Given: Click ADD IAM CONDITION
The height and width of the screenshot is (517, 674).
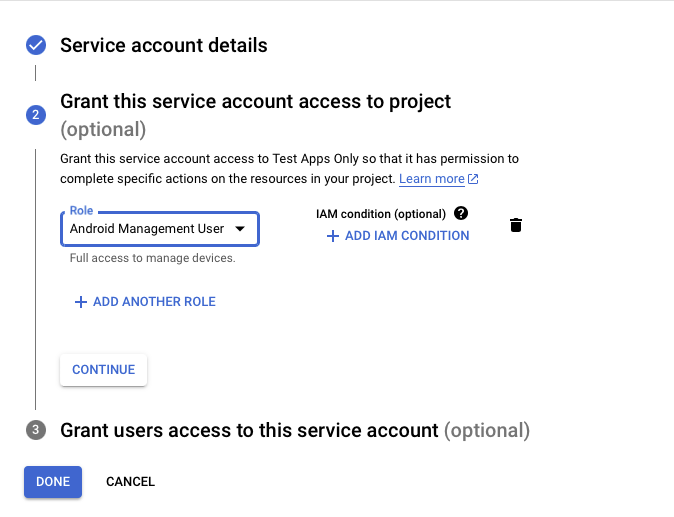Looking at the screenshot, I should pyautogui.click(x=398, y=236).
